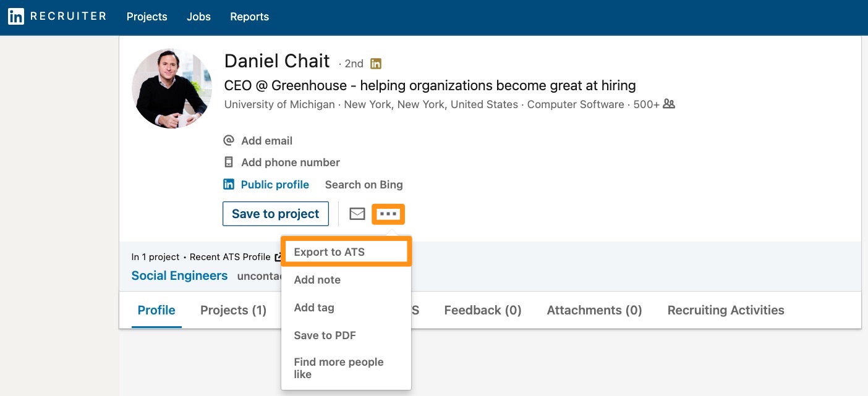This screenshot has height=396, width=868.
Task: Click the gold LinkedIn premium badge
Action: (x=376, y=63)
